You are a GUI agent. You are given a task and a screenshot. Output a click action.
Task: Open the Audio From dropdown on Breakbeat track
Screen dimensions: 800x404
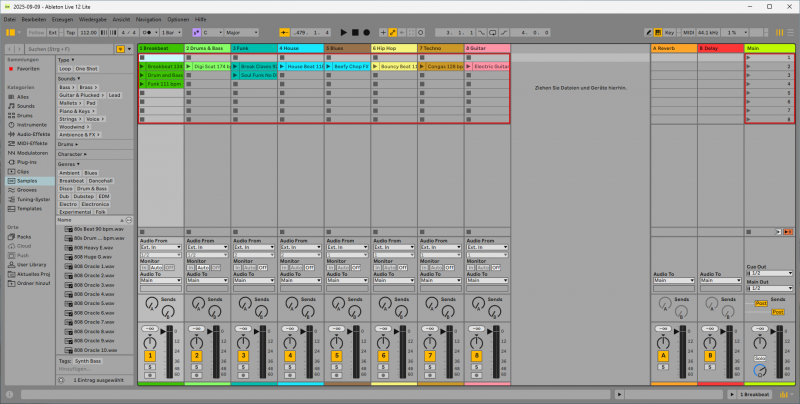click(159, 247)
